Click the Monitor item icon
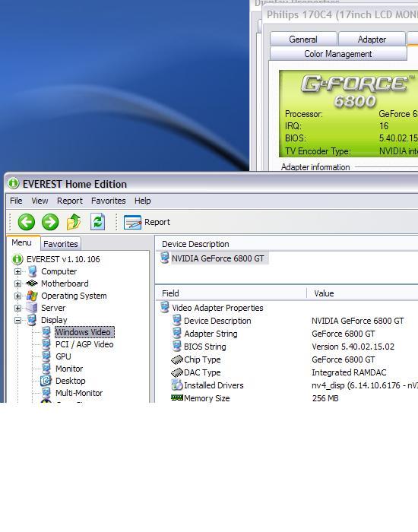The height and width of the screenshot is (532, 418). click(x=46, y=369)
